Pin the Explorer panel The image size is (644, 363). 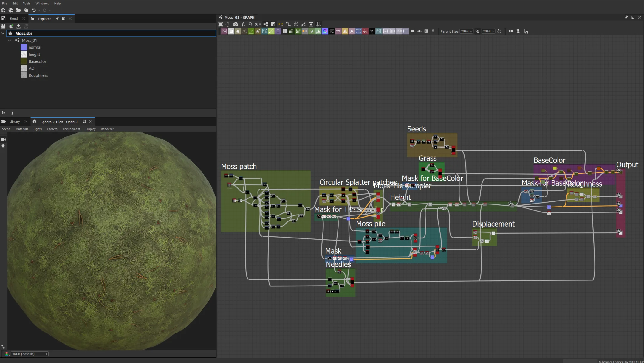pos(57,18)
